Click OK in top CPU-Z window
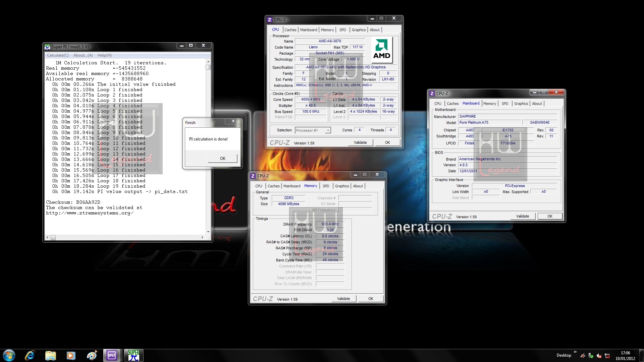Screen dimensions: 644x362 coord(387,143)
